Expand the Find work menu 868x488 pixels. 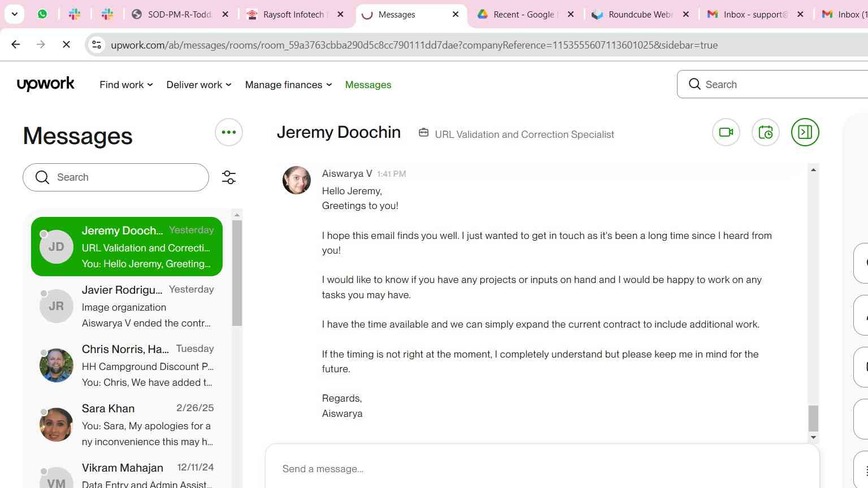click(127, 85)
